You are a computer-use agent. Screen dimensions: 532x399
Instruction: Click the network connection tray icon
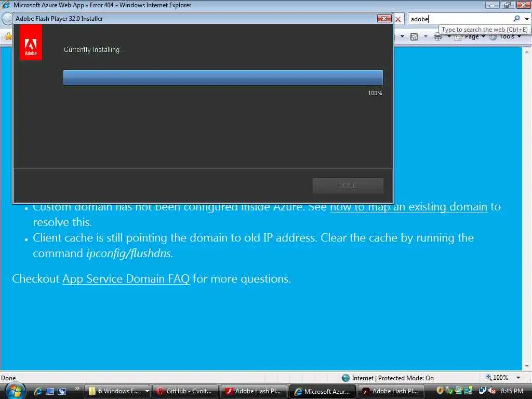point(482,391)
